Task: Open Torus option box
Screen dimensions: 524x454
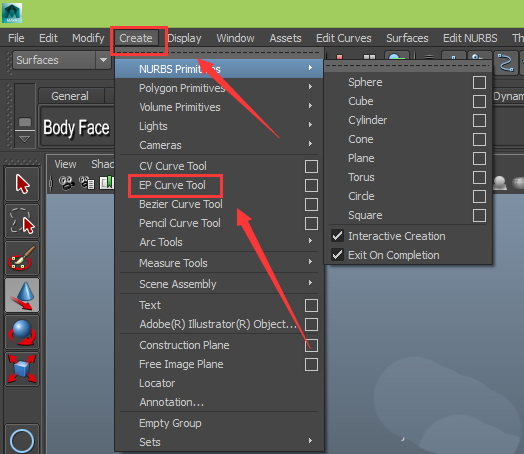Action: [x=479, y=177]
